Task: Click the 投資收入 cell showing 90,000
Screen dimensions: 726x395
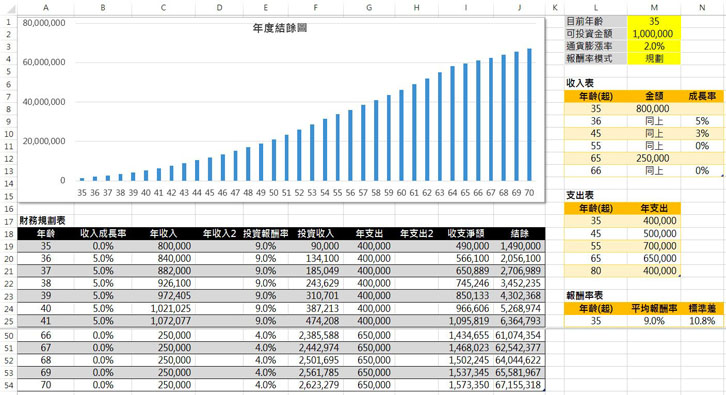Action: point(315,246)
